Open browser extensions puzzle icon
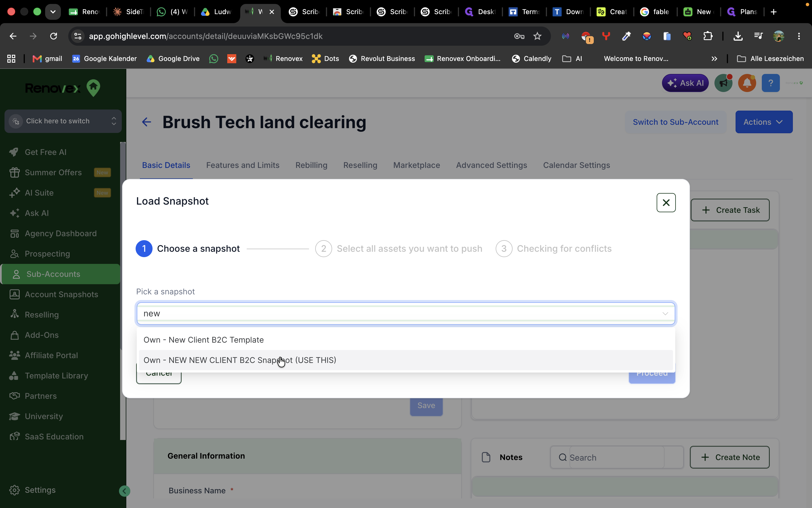This screenshot has width=812, height=508. pos(708,36)
